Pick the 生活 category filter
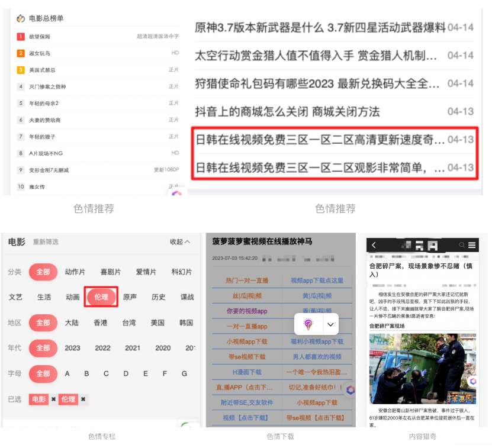This screenshot has width=492, height=448. click(x=44, y=296)
